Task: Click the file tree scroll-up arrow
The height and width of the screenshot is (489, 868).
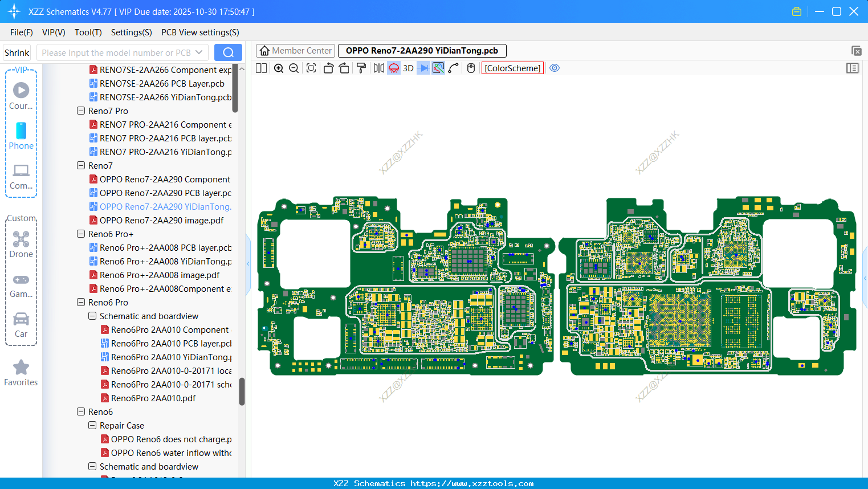Action: pos(242,69)
